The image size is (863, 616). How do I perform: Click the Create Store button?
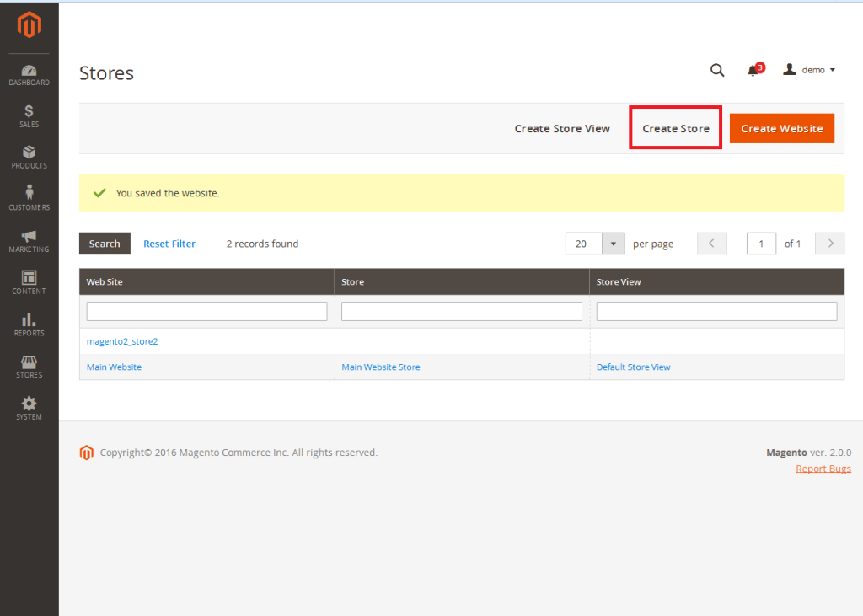676,129
